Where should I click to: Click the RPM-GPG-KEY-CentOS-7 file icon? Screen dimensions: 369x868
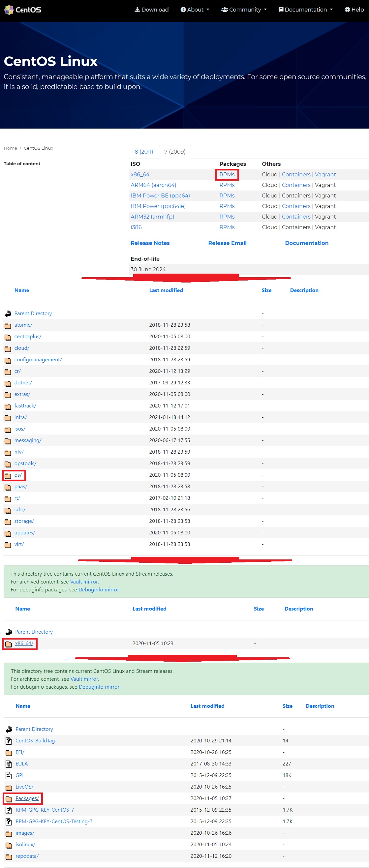[x=9, y=810]
